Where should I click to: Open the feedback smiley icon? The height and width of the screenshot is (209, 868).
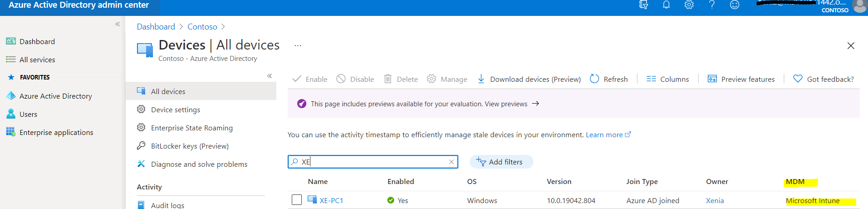coord(735,5)
